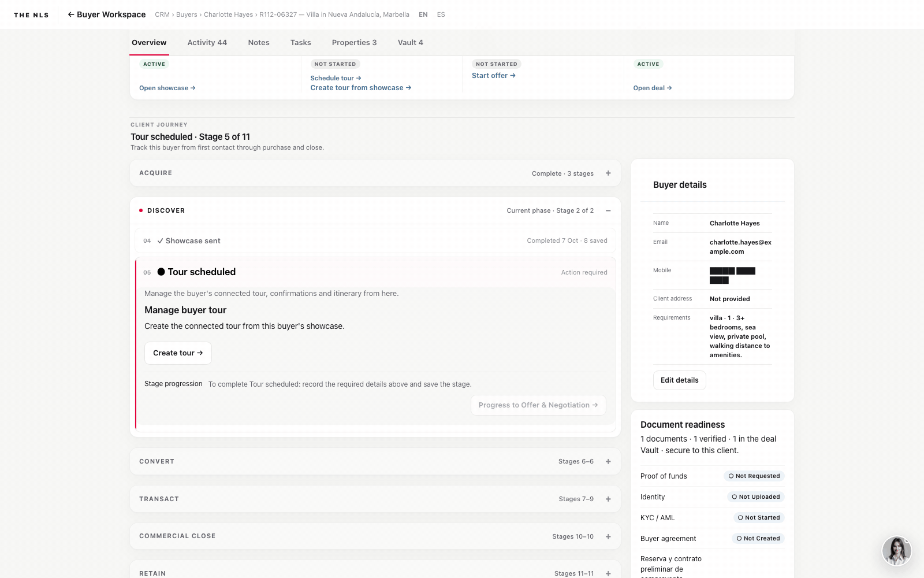Click Identity Not Uploaded status badge
This screenshot has height=578, width=924.
[x=756, y=497]
